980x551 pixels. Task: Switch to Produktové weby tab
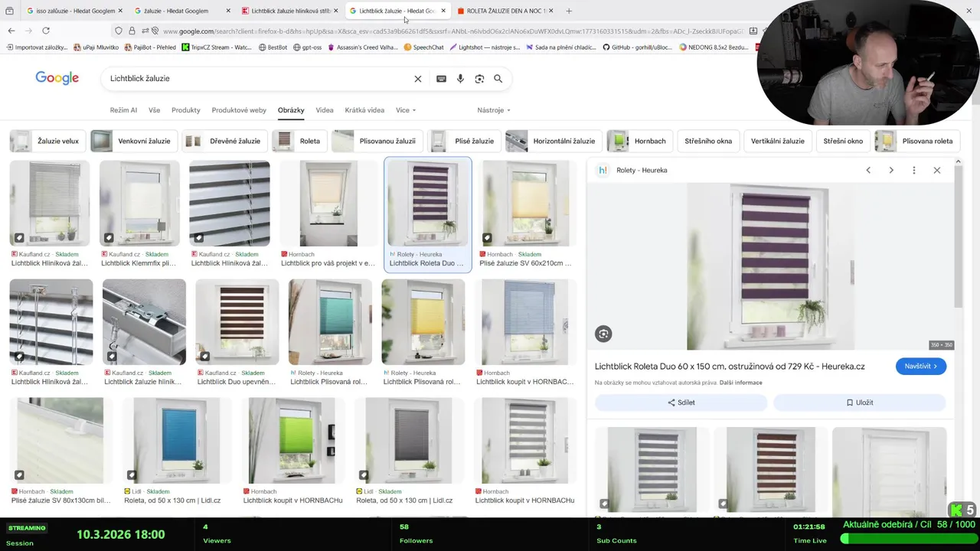(239, 110)
